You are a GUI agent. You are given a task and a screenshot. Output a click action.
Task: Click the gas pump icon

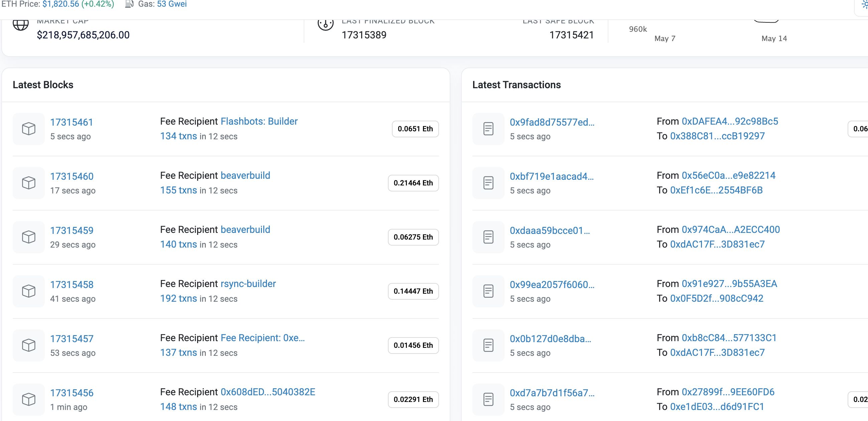pos(129,4)
